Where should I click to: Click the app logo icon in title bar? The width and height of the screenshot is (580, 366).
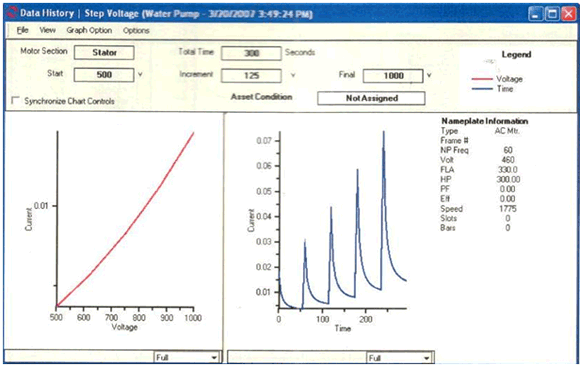coord(11,13)
